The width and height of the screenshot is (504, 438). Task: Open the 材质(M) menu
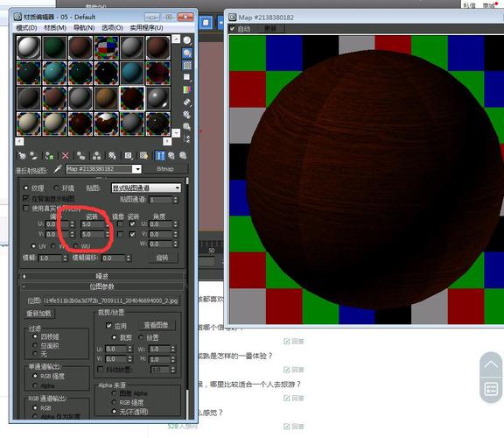(x=55, y=28)
